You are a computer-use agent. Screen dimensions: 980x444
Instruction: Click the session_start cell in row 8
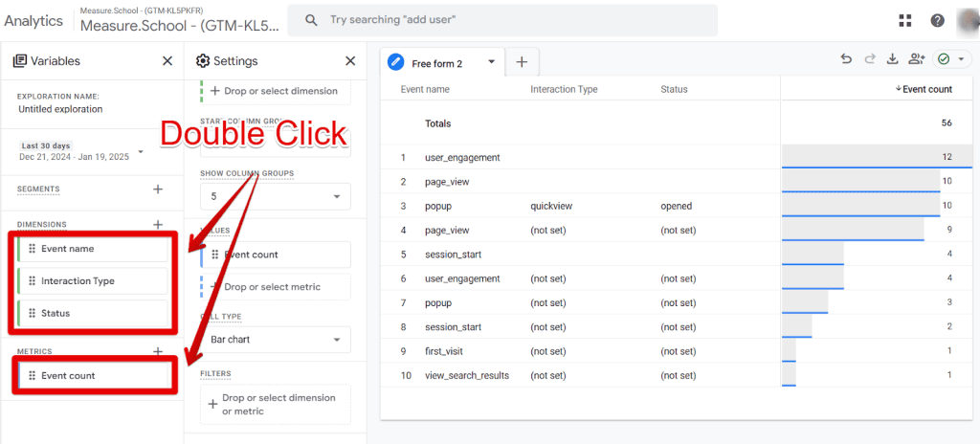453,327
